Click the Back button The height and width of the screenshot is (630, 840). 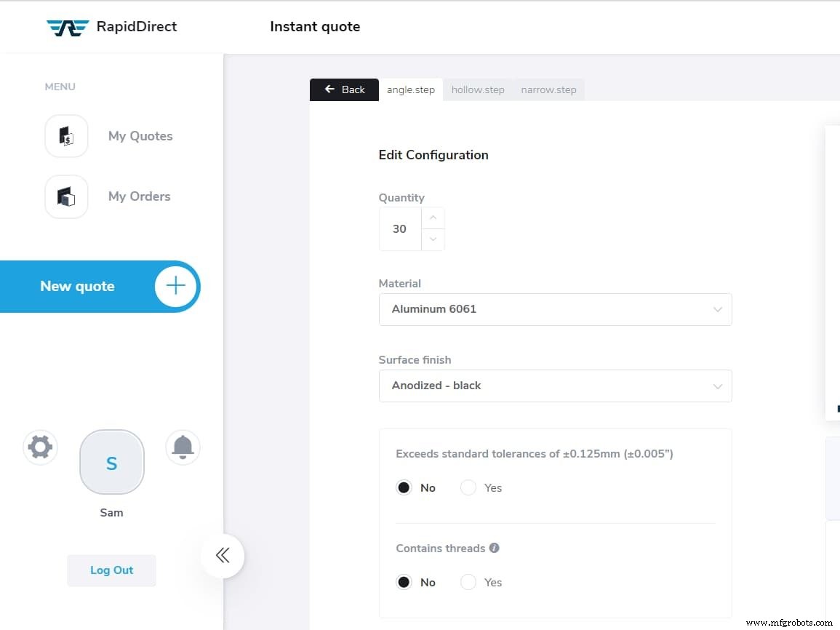pos(344,89)
